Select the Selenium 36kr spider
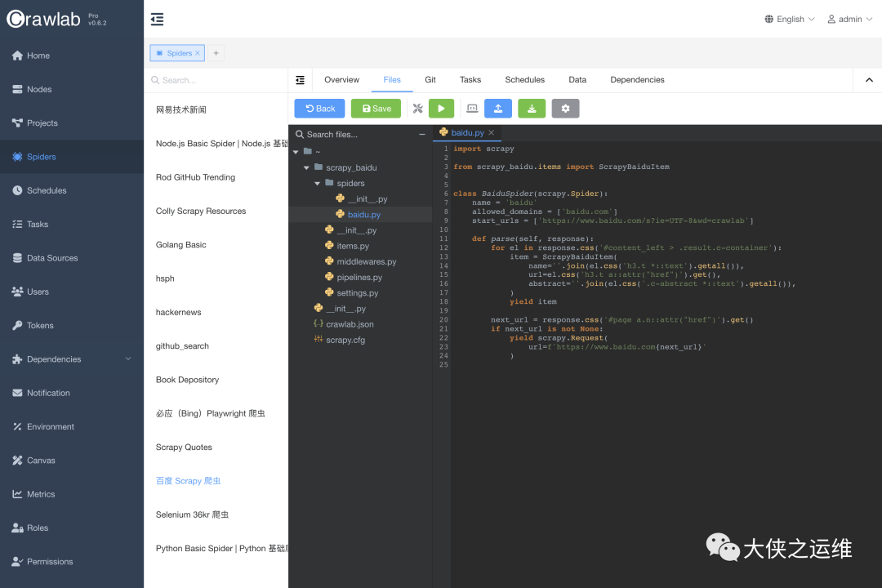 pyautogui.click(x=216, y=514)
